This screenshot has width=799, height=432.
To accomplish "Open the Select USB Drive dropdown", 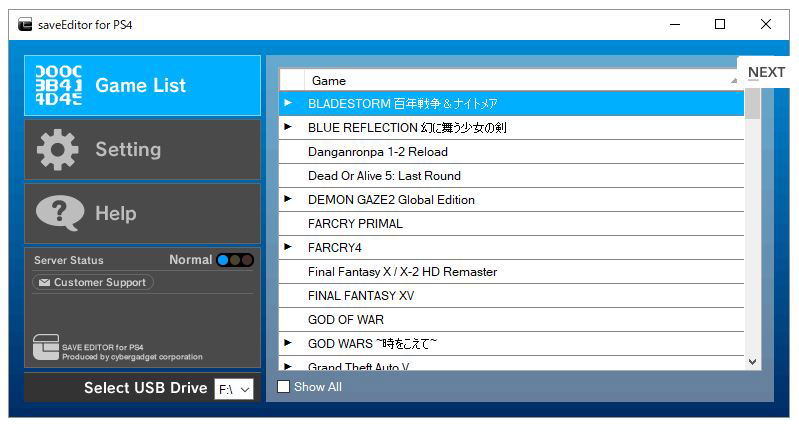I will 234,389.
